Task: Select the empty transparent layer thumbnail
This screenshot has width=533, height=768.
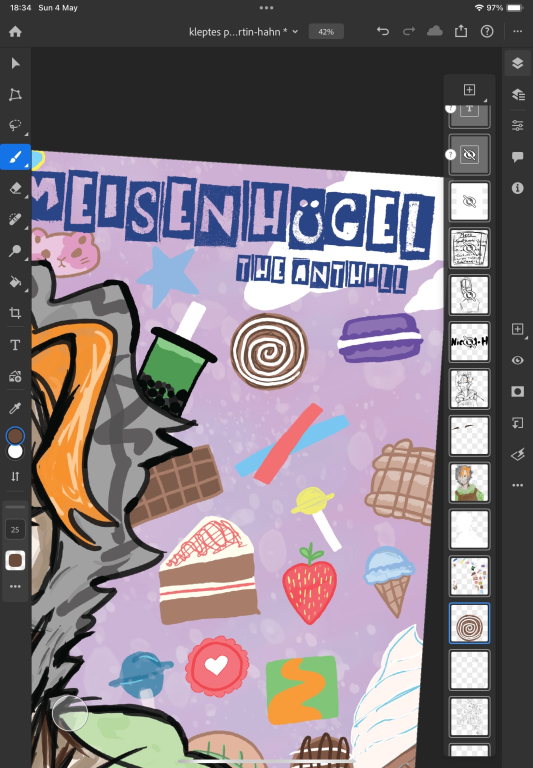Action: click(469, 670)
